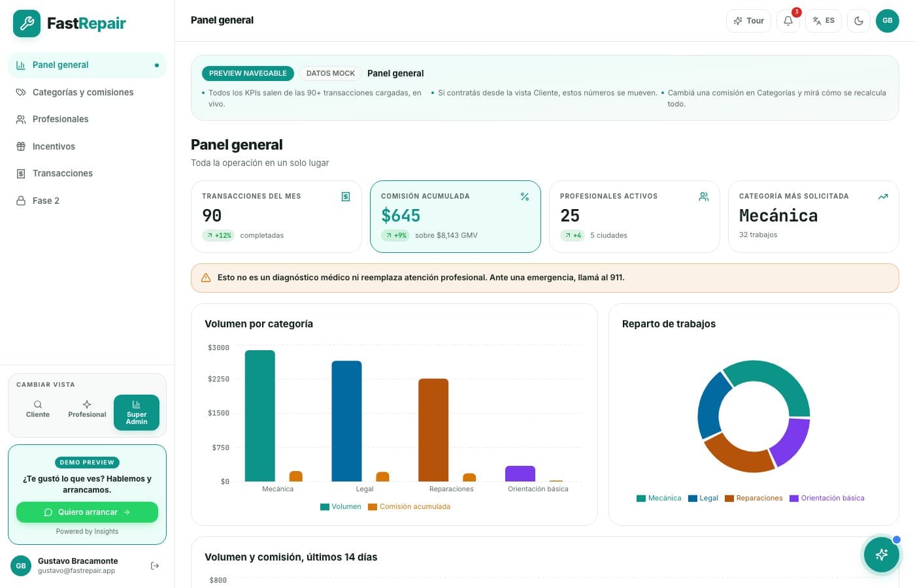This screenshot has width=915, height=588.
Task: Toggle Legal in the donut legend
Action: (703, 498)
